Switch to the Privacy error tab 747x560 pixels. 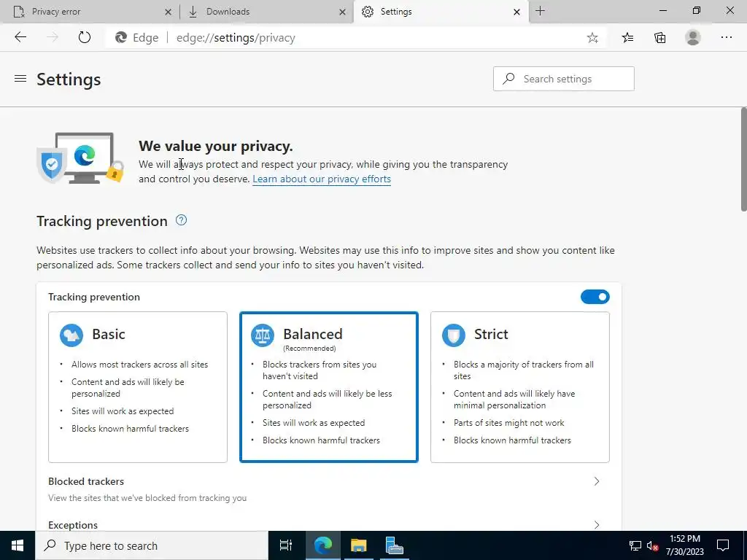click(x=90, y=12)
